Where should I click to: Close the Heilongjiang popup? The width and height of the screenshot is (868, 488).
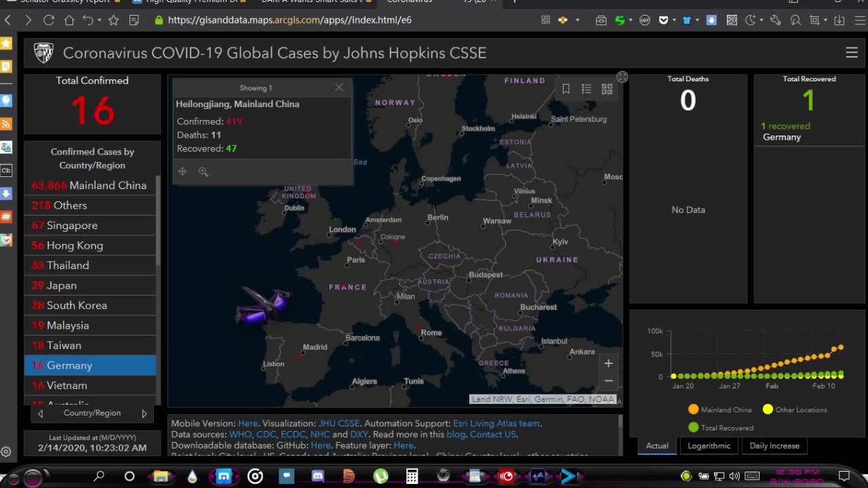[x=339, y=87]
